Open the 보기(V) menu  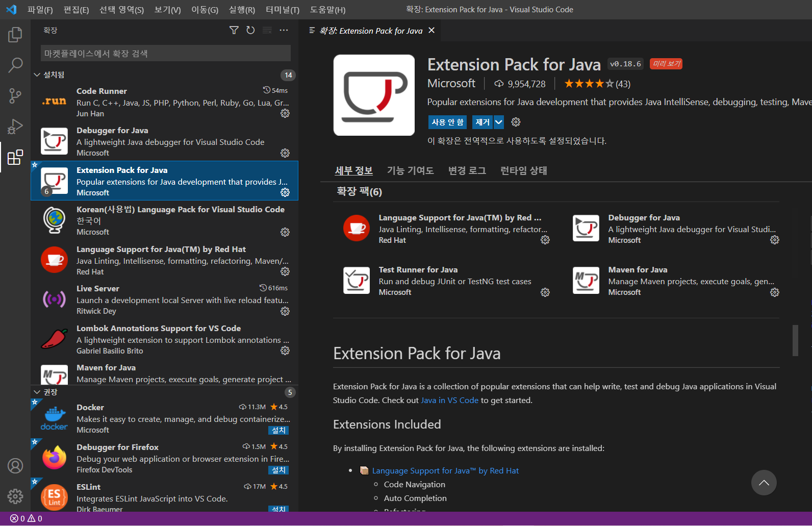(x=167, y=10)
